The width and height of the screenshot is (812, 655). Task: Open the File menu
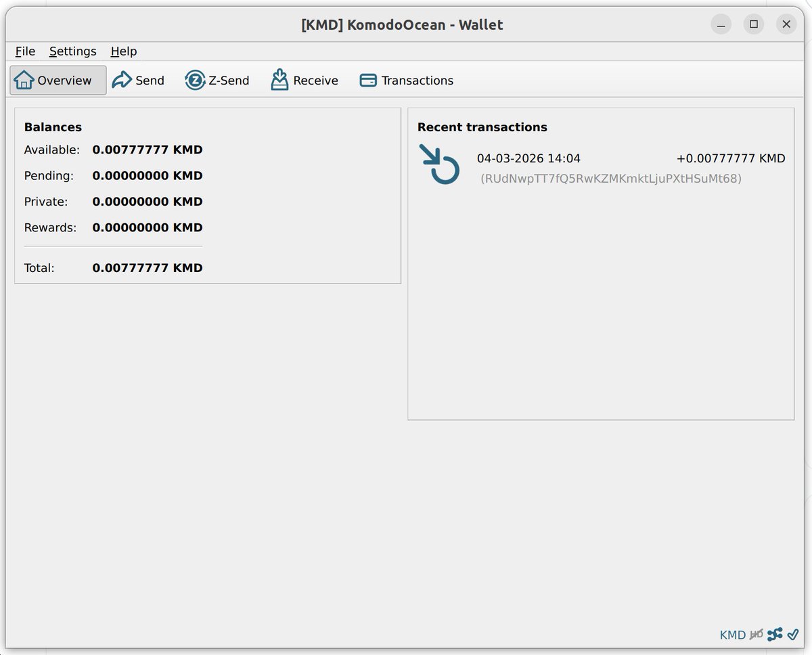pos(25,51)
